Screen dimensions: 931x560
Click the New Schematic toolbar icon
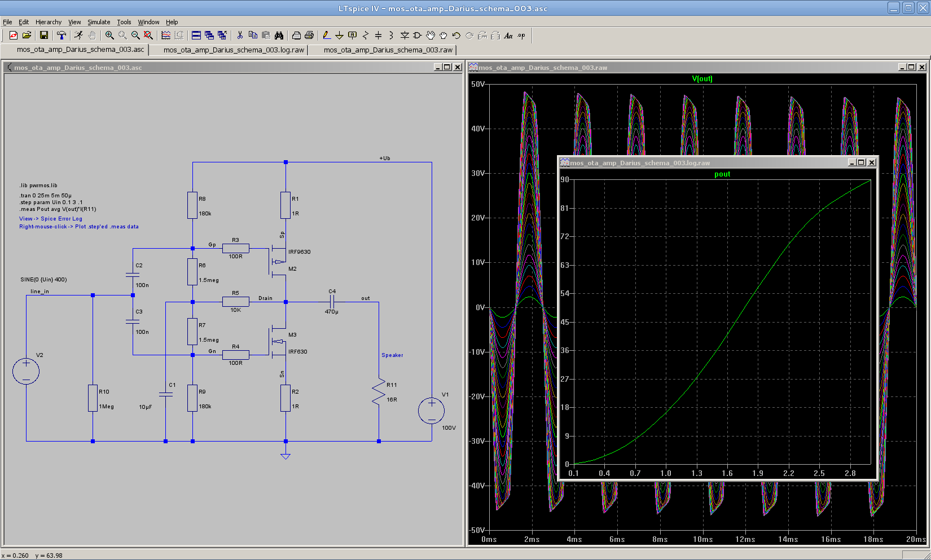coord(14,36)
